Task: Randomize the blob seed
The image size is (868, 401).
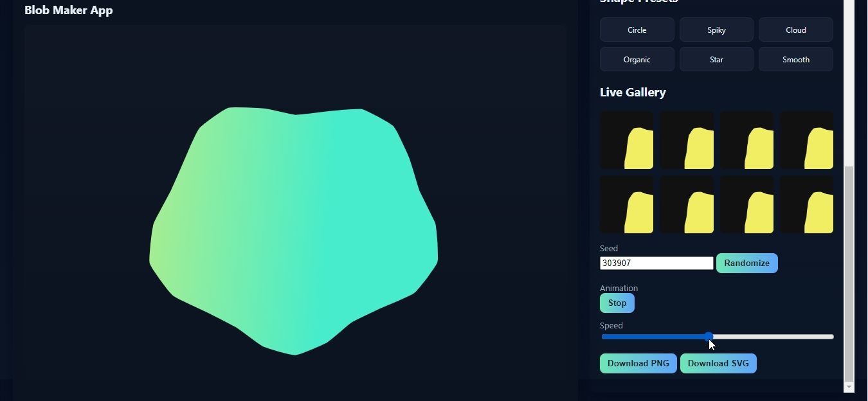Action: pos(746,263)
